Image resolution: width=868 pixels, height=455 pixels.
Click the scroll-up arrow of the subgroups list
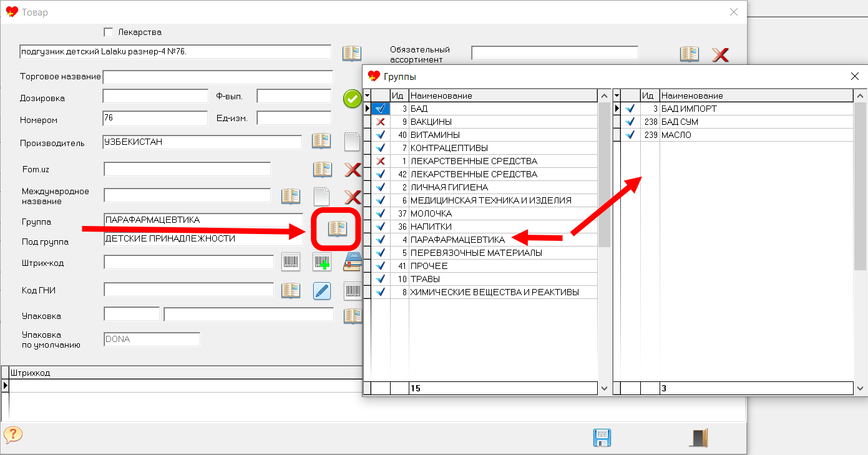tap(860, 95)
